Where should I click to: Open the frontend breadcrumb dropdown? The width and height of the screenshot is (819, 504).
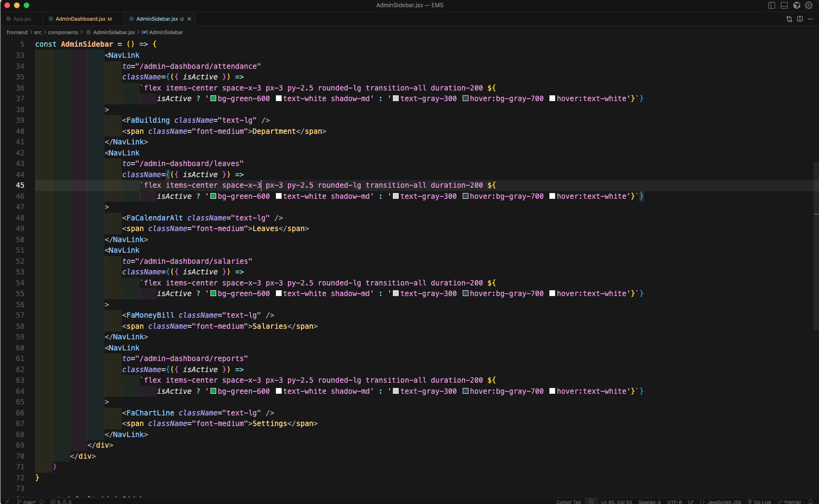pyautogui.click(x=17, y=32)
